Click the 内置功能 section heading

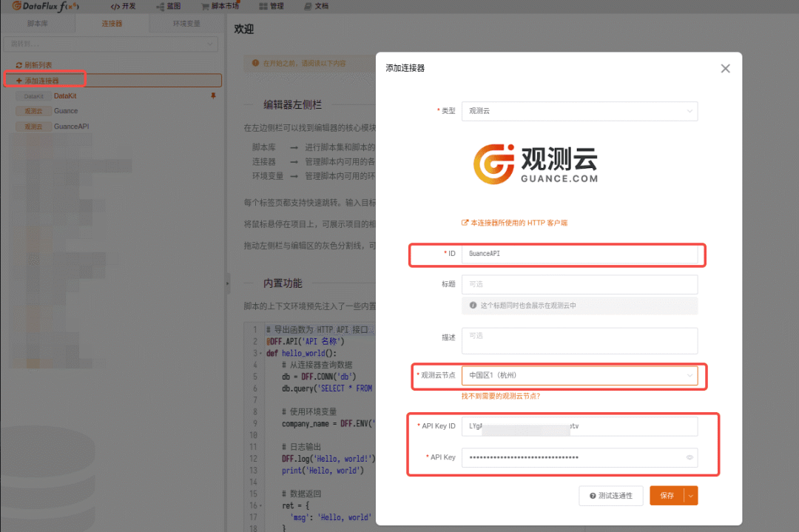pos(283,283)
